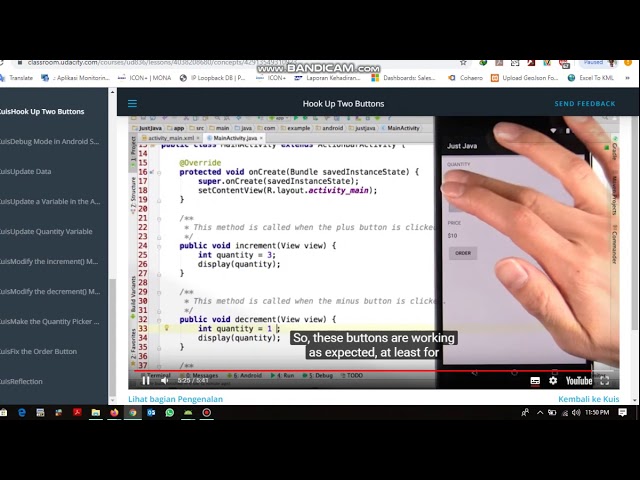Open the video on YouTube logo
Screen dimensions: 640x480
[579, 381]
